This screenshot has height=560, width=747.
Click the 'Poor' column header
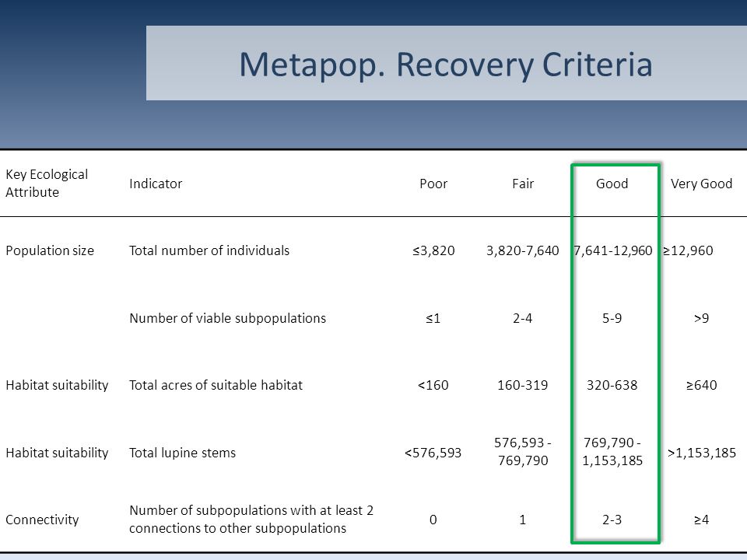coord(433,184)
